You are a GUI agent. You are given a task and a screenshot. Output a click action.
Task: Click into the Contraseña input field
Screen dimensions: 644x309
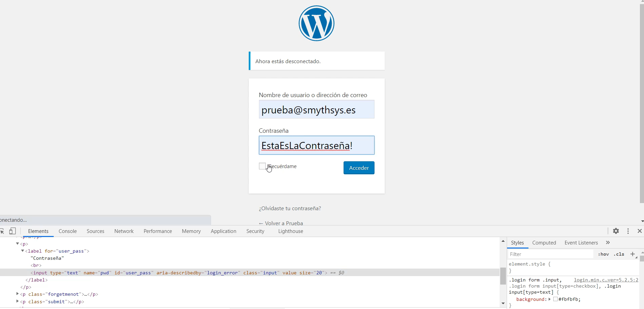(x=316, y=145)
